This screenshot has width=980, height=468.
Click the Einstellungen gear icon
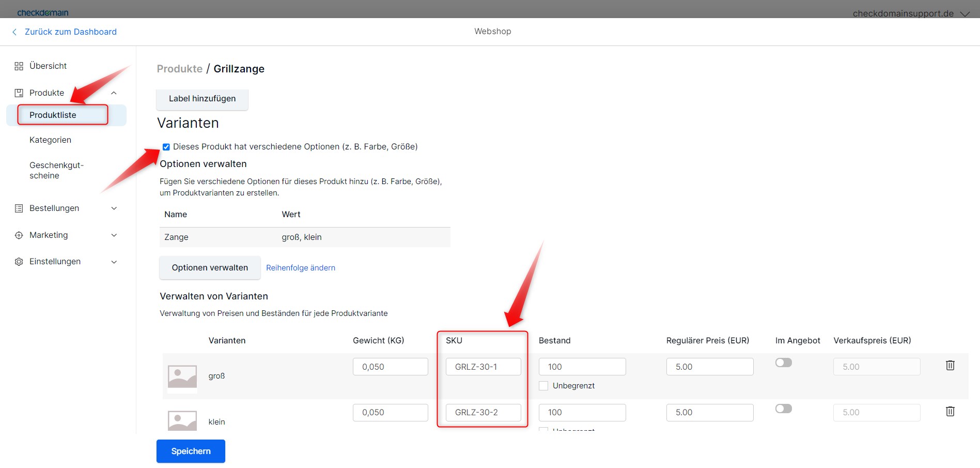tap(19, 262)
